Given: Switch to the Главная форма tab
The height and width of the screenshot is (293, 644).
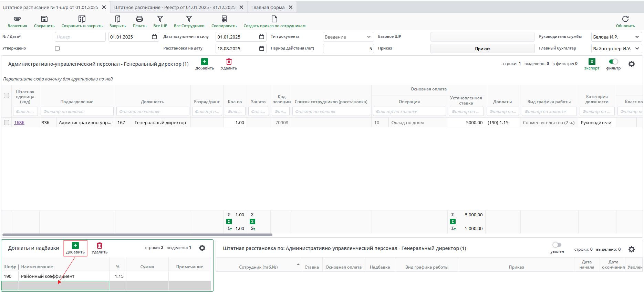Looking at the screenshot, I should click(268, 7).
